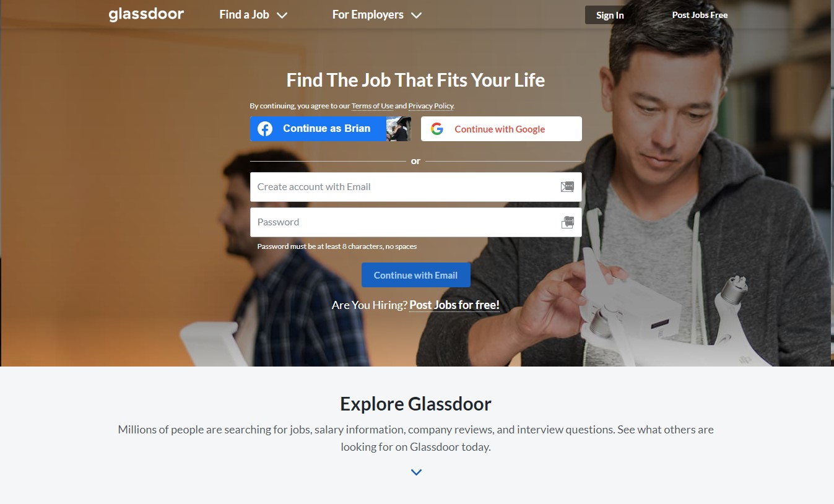This screenshot has height=504, width=834.
Task: Open the Terms of Use link
Action: (372, 106)
